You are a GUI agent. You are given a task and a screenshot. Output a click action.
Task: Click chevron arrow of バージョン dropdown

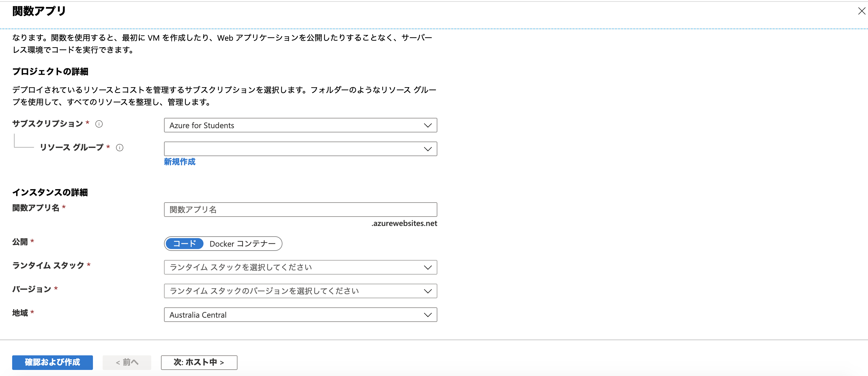428,291
